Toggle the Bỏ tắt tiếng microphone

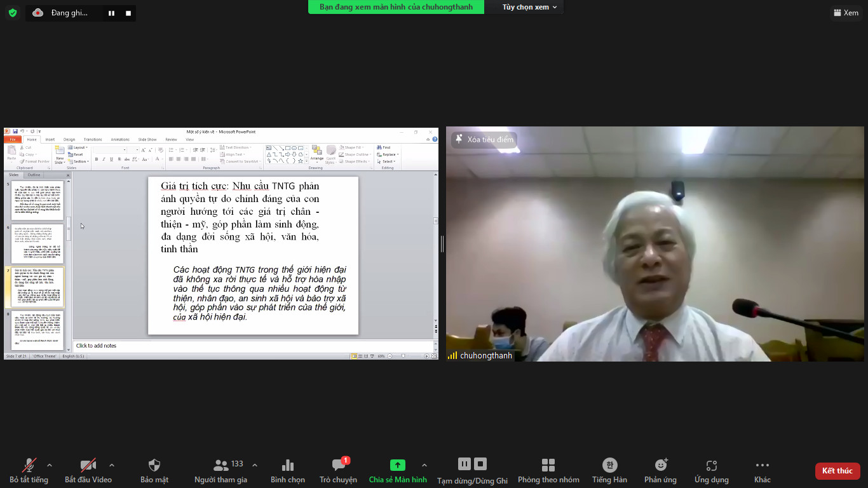(29, 465)
